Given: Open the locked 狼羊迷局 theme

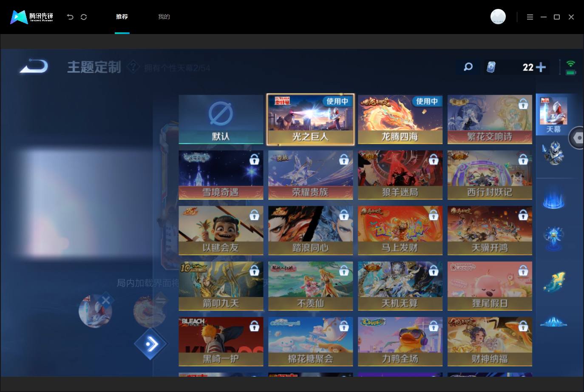Looking at the screenshot, I should [400, 175].
